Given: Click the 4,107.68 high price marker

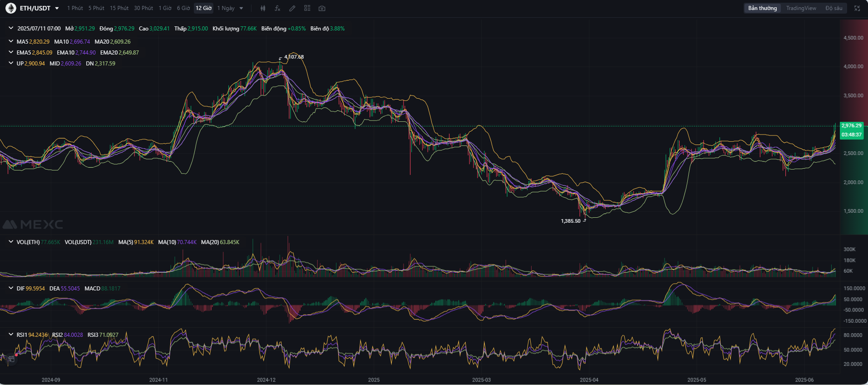Looking at the screenshot, I should (294, 57).
